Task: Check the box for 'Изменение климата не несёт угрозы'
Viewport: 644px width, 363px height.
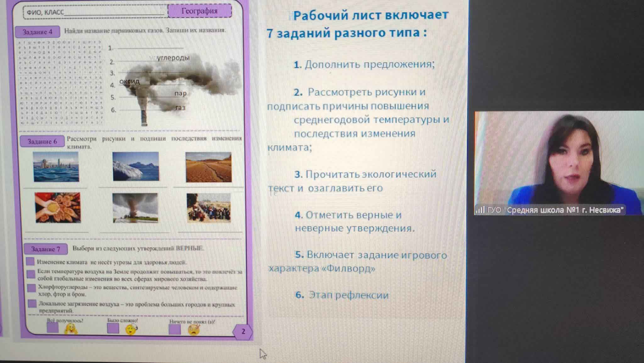Action: click(x=30, y=261)
